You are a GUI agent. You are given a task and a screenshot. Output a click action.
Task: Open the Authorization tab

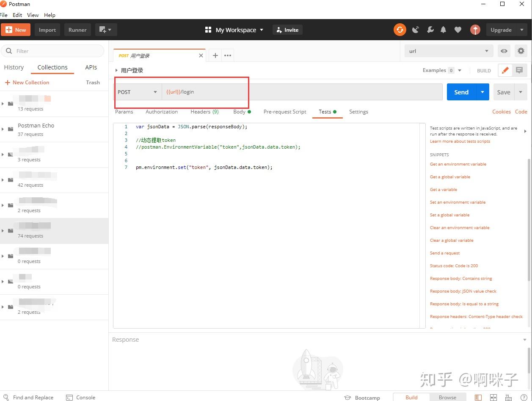tap(162, 112)
